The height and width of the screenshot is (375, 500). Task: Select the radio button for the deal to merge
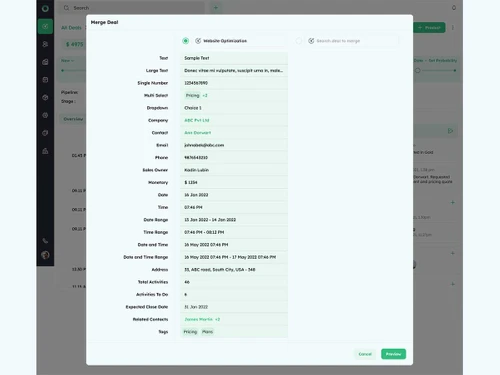299,41
